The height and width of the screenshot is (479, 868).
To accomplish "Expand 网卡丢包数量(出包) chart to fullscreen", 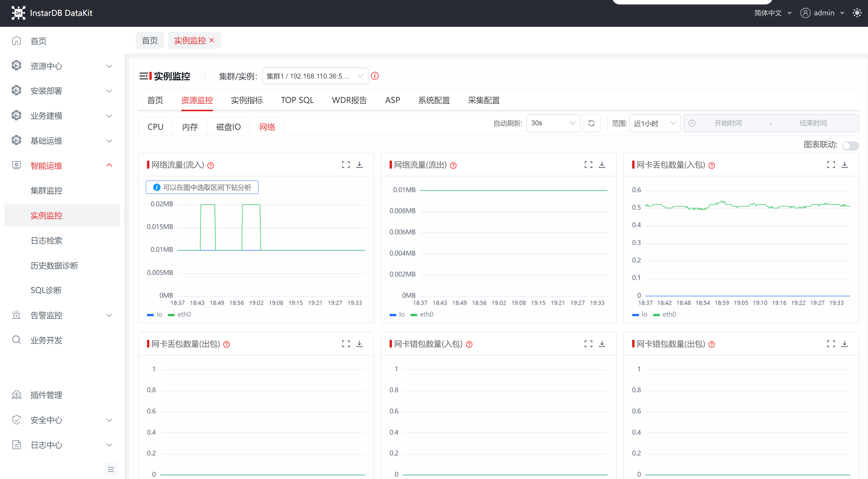I will 346,343.
